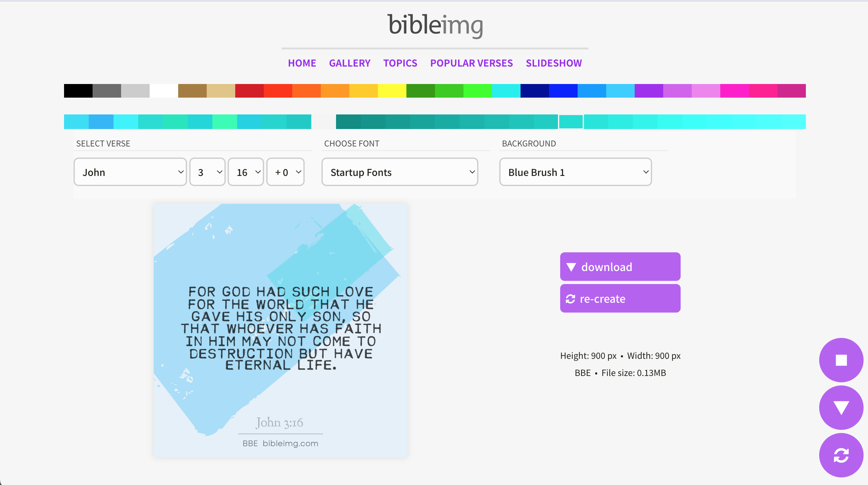
Task: Open the Topics menu item
Action: coord(400,63)
